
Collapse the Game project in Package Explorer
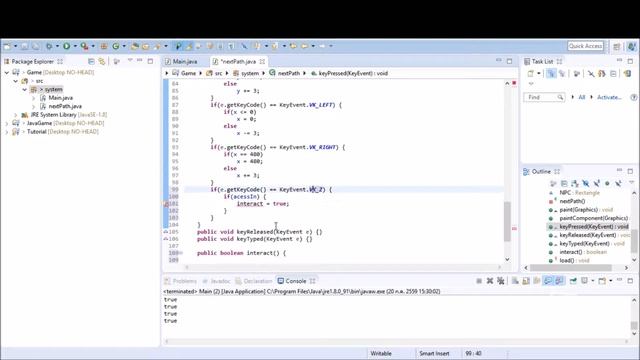coord(7,72)
